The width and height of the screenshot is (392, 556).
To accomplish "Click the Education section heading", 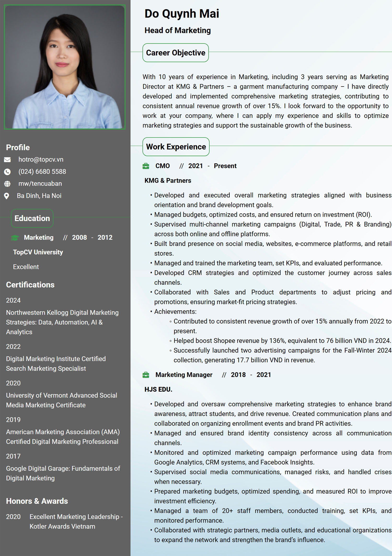I will [x=32, y=218].
